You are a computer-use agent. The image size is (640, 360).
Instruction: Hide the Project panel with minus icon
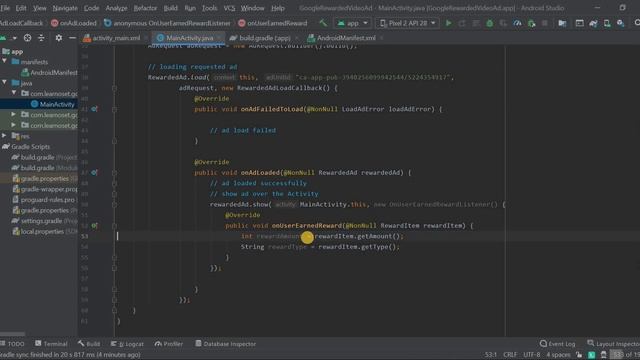pos(72,38)
